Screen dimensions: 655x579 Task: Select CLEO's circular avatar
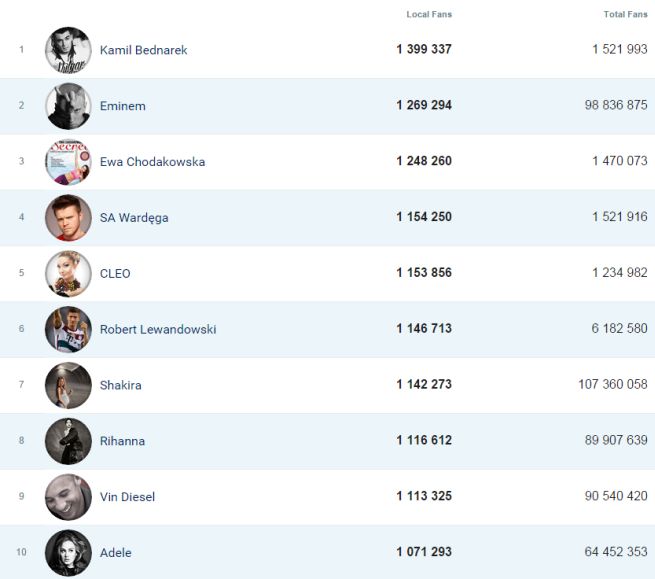pos(68,274)
